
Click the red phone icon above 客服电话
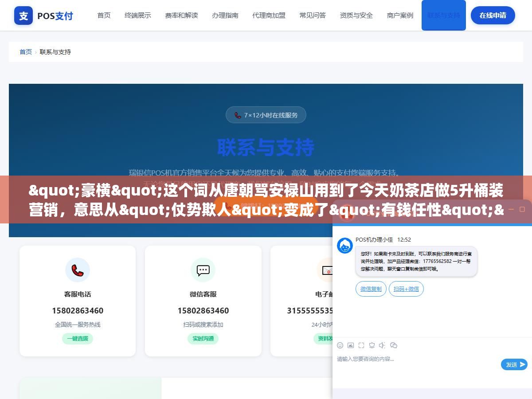[x=78, y=270]
